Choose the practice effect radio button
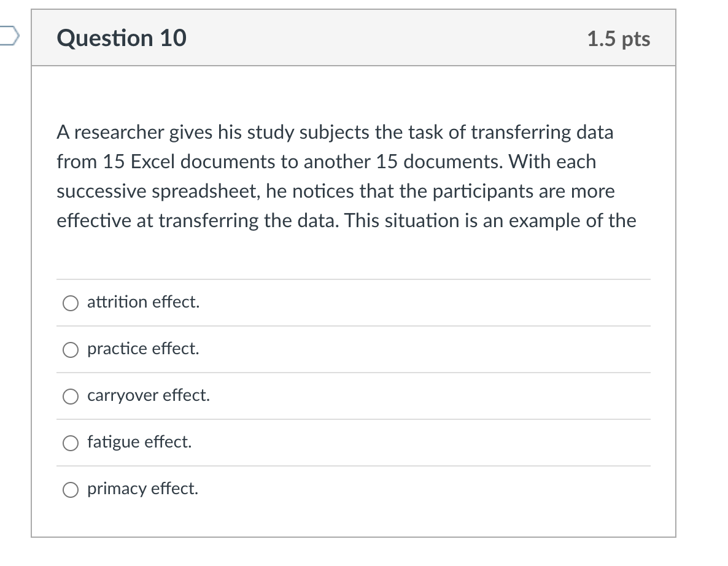Screen dimensions: 728x566 [x=71, y=350]
